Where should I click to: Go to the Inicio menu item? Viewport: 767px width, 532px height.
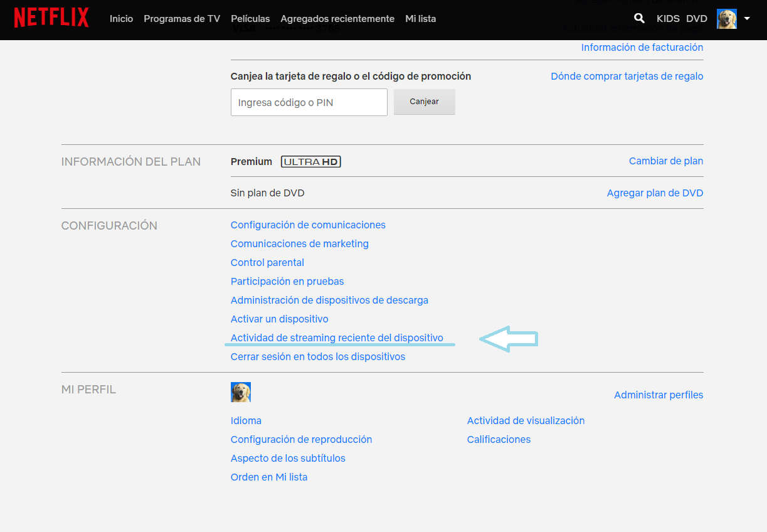(121, 19)
